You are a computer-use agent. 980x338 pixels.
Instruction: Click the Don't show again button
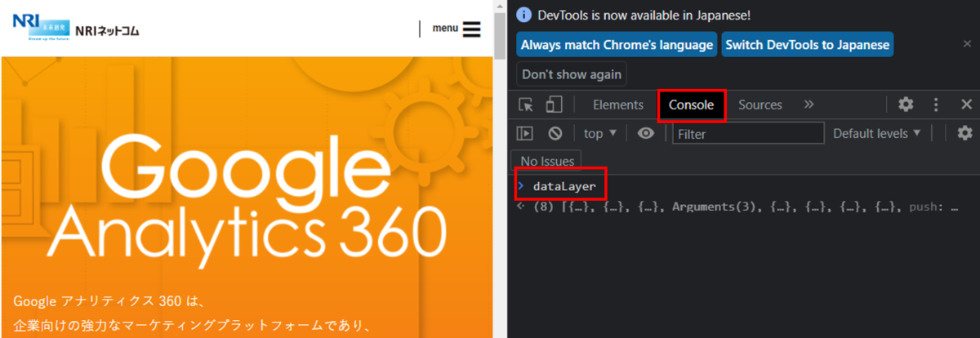point(572,74)
